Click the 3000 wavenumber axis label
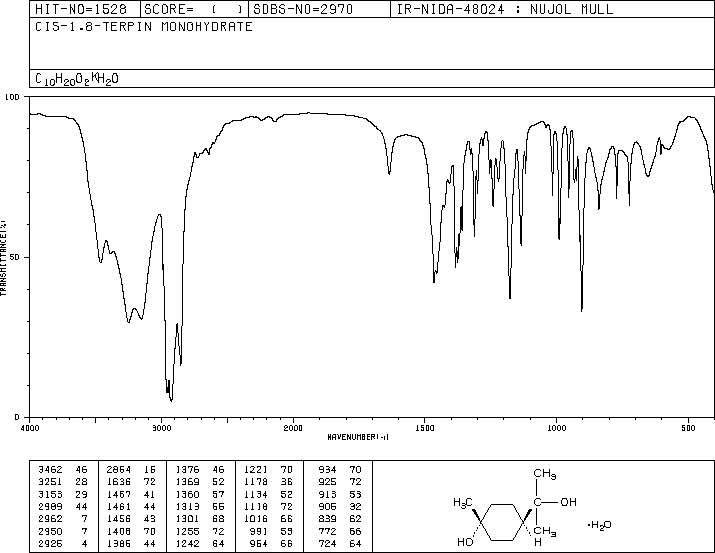 [161, 428]
